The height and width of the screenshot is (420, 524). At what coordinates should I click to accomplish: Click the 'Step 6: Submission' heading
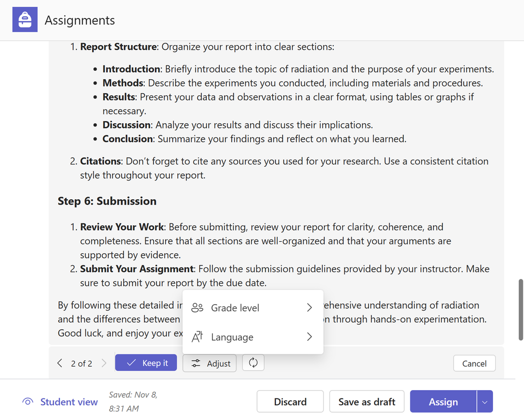coord(107,201)
